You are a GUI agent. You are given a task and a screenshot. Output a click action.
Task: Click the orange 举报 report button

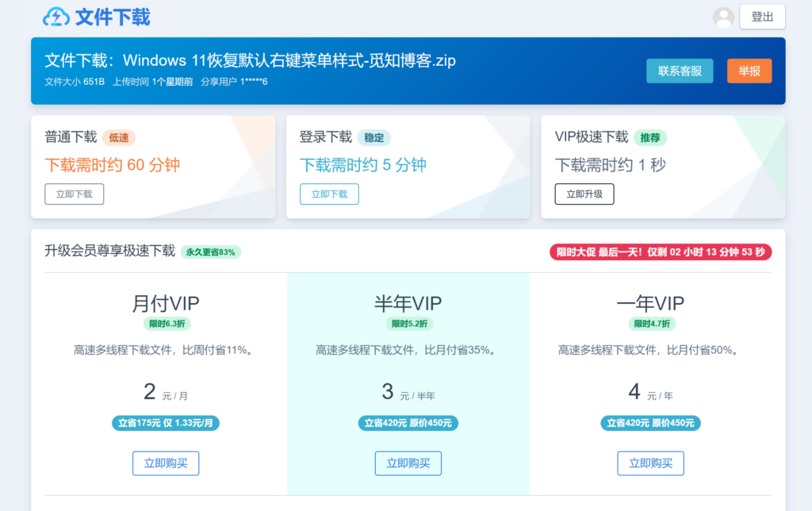tap(749, 71)
